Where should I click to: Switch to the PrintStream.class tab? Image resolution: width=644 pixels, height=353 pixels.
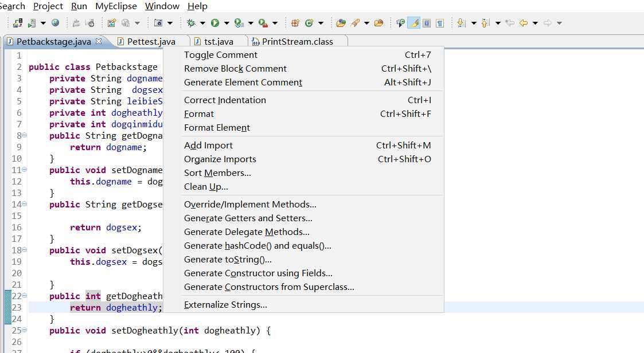coord(298,41)
